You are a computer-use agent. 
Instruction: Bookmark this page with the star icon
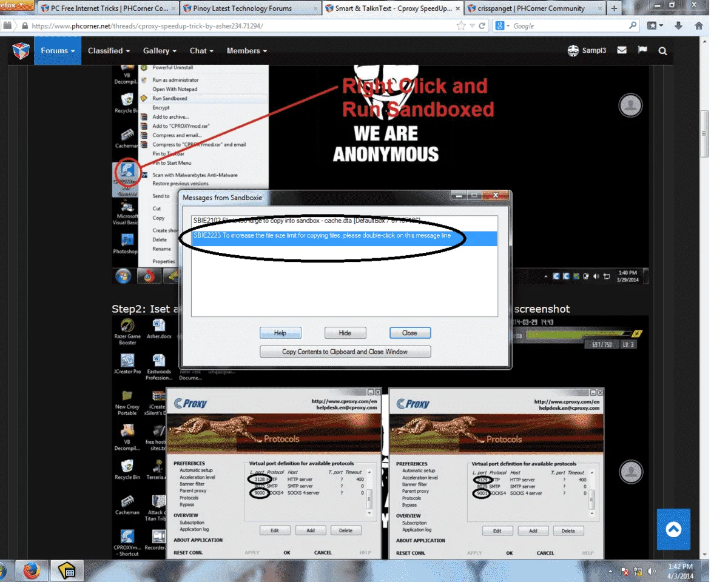point(461,26)
